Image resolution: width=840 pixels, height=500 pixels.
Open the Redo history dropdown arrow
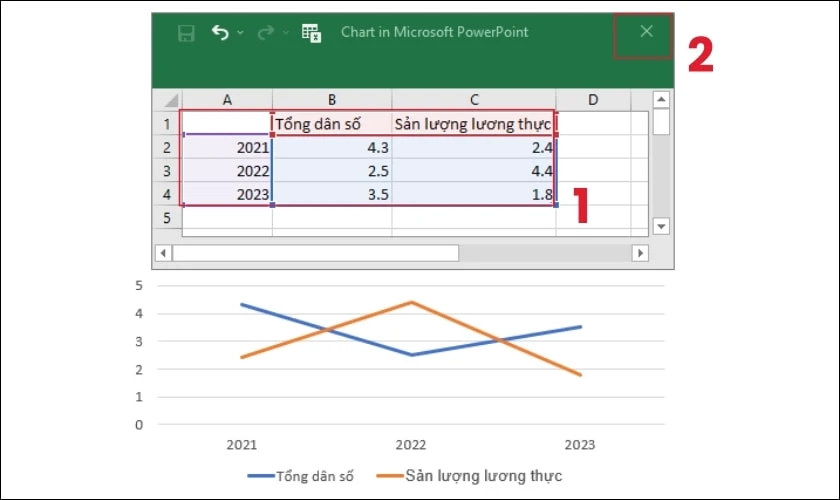click(286, 33)
